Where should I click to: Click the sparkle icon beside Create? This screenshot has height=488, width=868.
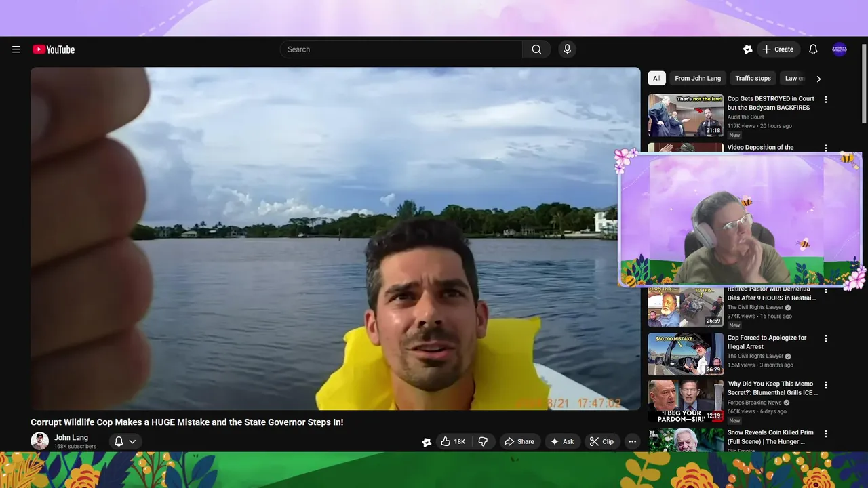747,49
